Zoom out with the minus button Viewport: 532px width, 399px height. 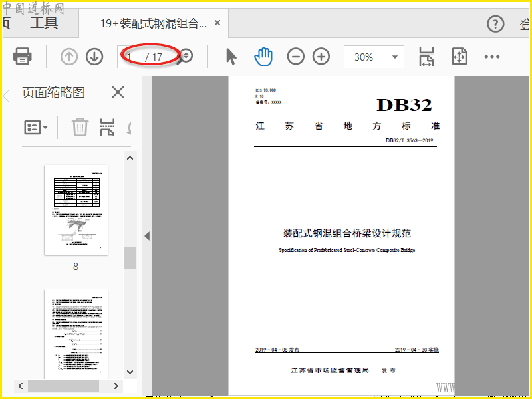295,57
